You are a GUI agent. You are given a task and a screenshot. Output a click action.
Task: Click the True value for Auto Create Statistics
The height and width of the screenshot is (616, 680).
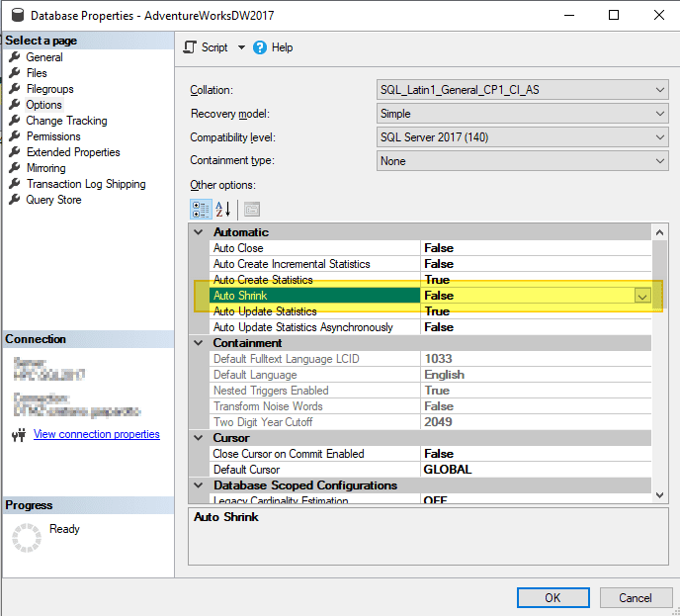(437, 280)
